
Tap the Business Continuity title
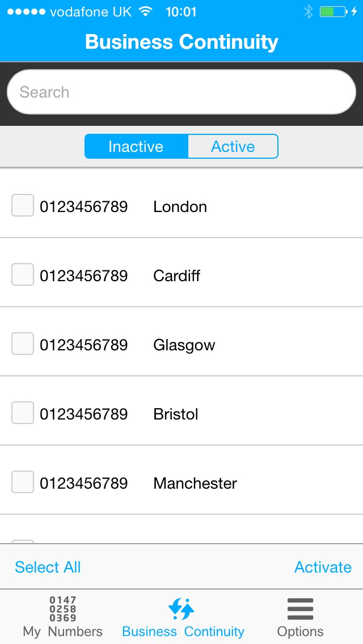[181, 42]
